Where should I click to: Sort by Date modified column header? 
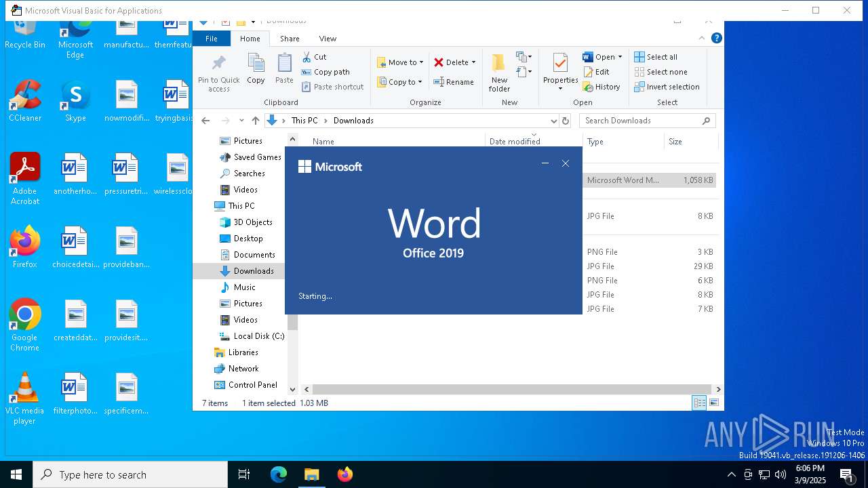pyautogui.click(x=534, y=142)
